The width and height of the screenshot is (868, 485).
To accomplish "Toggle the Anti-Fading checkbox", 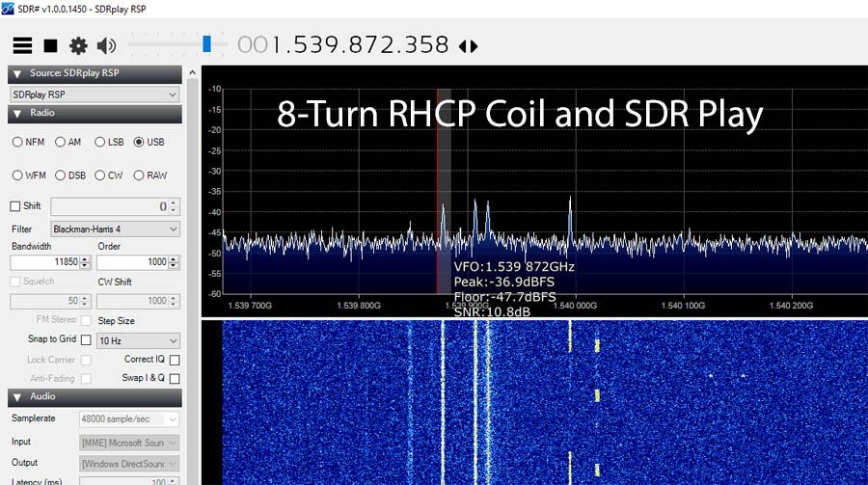I will pyautogui.click(x=86, y=379).
